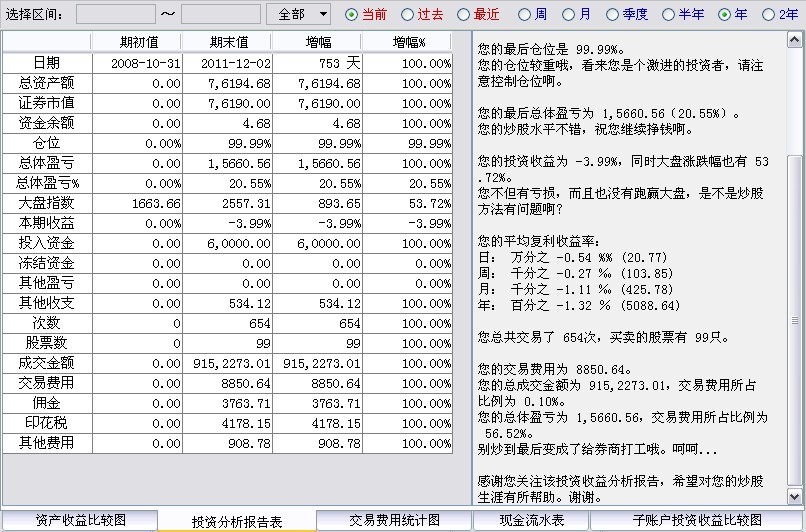Viewport: 806px width, 532px height.
Task: Select the 佣金 row label
Action: point(47,403)
